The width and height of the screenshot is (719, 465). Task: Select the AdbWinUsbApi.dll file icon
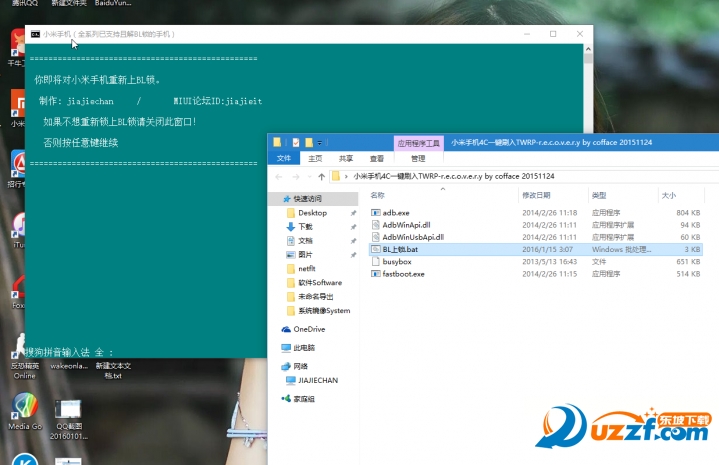376,237
